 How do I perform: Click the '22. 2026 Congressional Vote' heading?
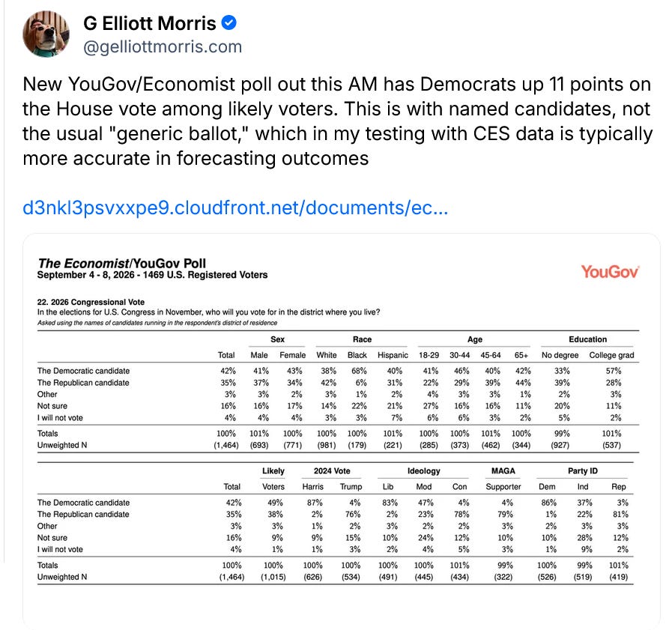91,302
